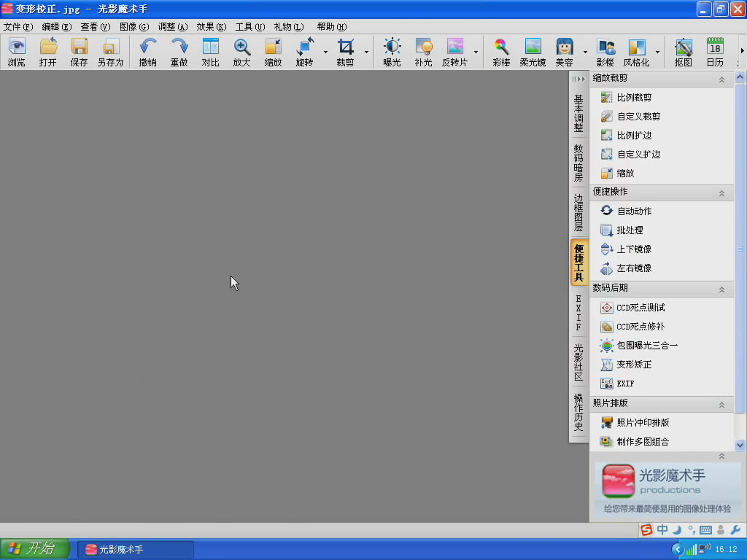Image resolution: width=747 pixels, height=560 pixels.
Task: Save the image using 保存 icon
Action: coord(79,52)
